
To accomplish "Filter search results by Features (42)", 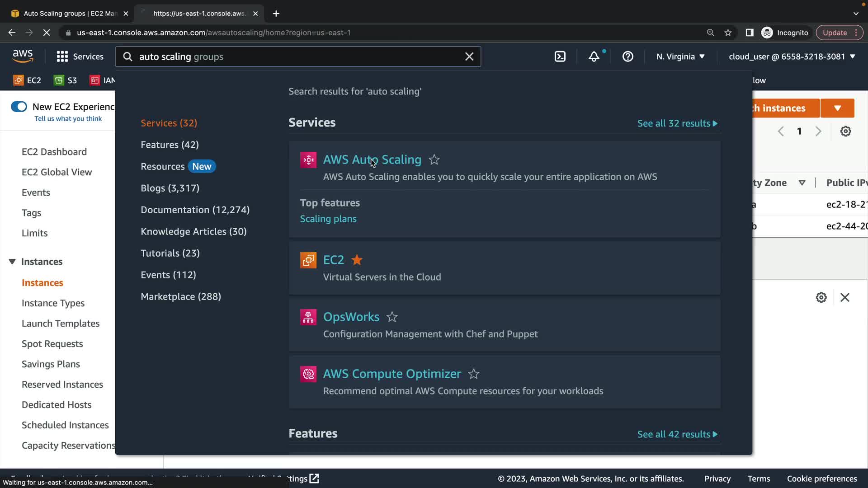I will [x=170, y=145].
